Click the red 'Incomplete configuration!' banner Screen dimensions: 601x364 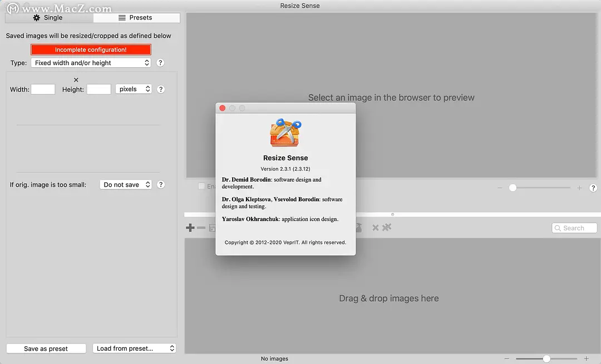click(x=91, y=49)
